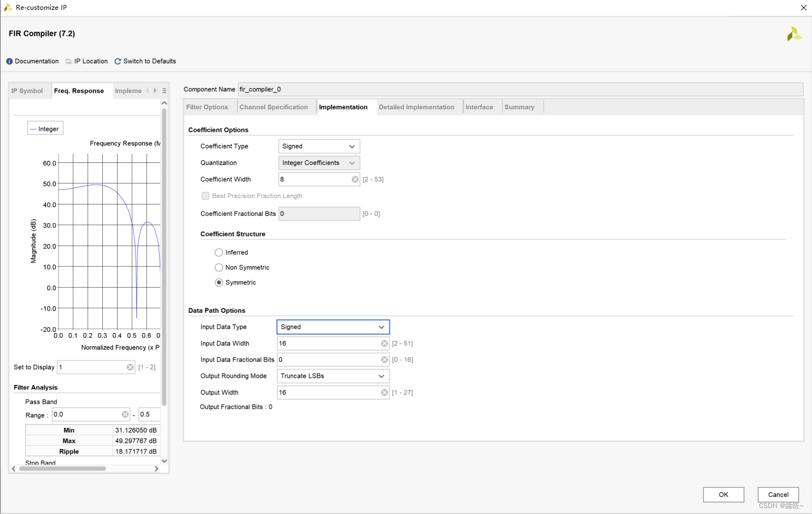Click the left panel scroll right arrow

(156, 469)
